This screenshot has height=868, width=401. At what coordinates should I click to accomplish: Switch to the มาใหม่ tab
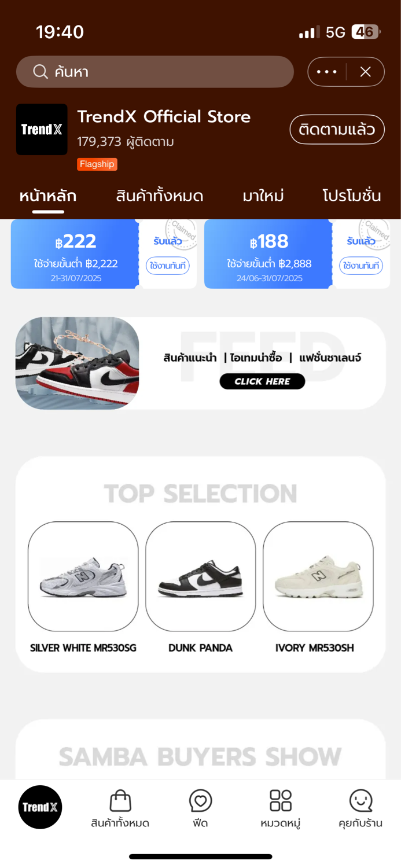(263, 196)
